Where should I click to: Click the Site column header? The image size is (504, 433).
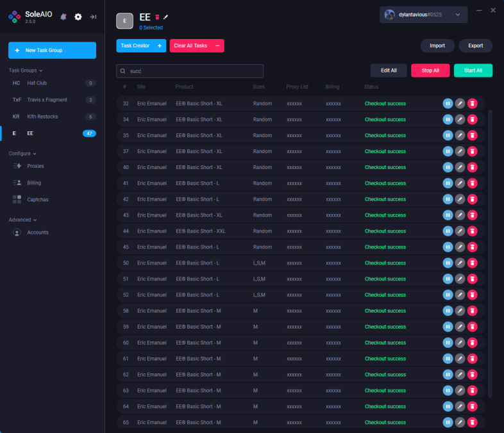pos(141,86)
